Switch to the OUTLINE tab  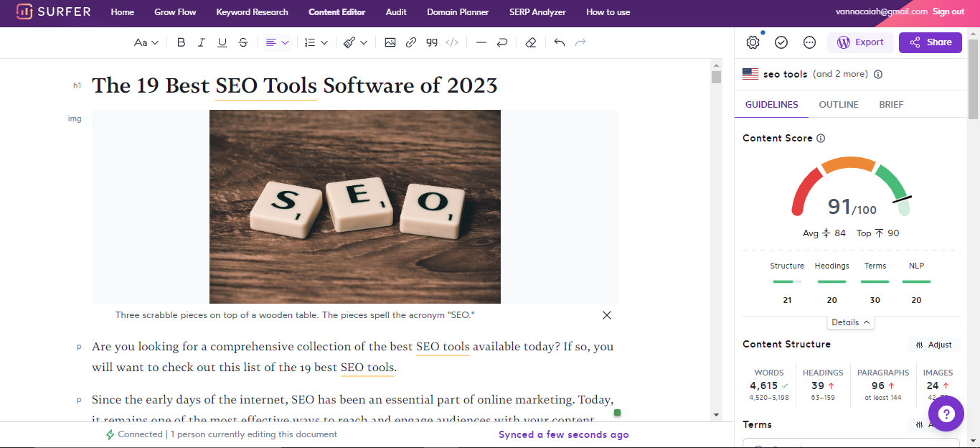(839, 105)
